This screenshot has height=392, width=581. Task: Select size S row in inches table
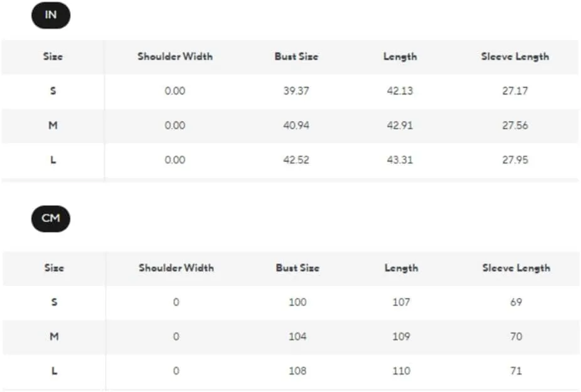tap(290, 91)
